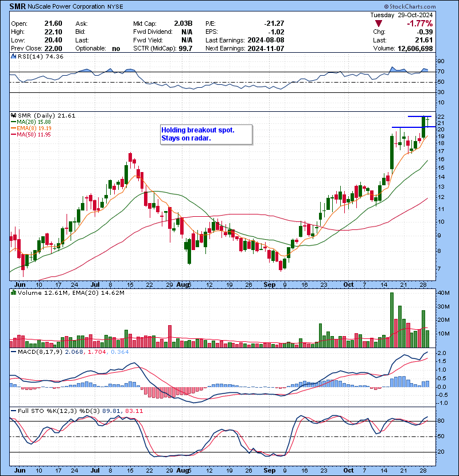Click the Fwd Dividend N/A value
The image size is (459, 476).
(x=187, y=32)
